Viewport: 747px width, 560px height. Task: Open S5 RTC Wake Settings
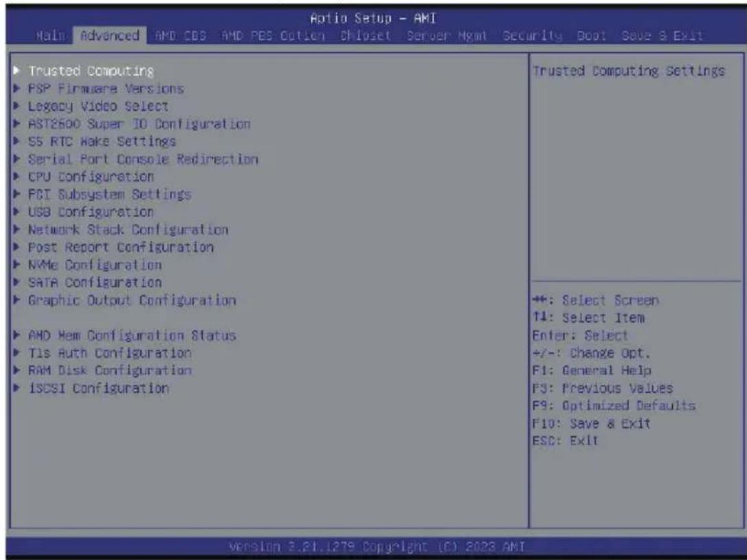(x=102, y=142)
